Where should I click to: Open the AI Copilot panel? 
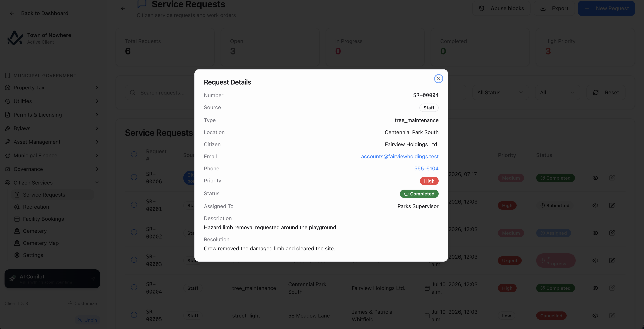coord(52,279)
